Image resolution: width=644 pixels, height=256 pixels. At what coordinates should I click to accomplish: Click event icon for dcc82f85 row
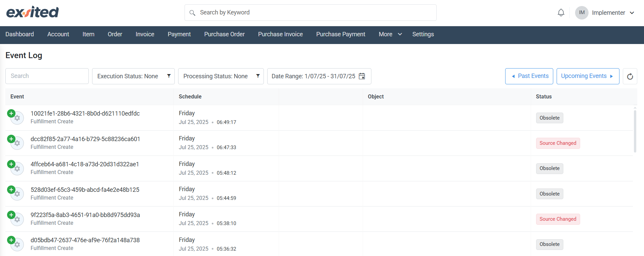click(15, 142)
